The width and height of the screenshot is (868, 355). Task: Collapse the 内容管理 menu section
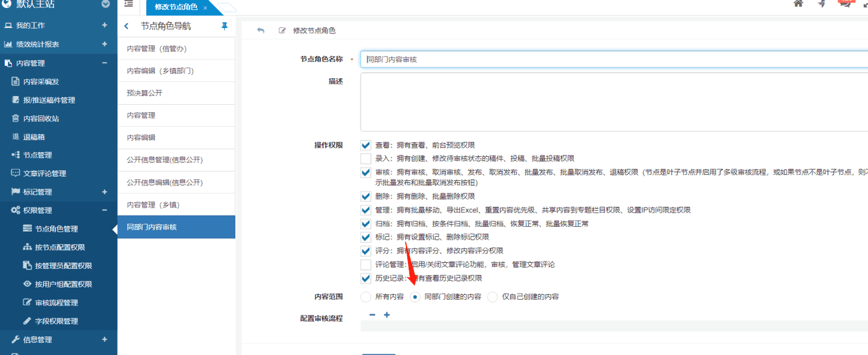104,63
